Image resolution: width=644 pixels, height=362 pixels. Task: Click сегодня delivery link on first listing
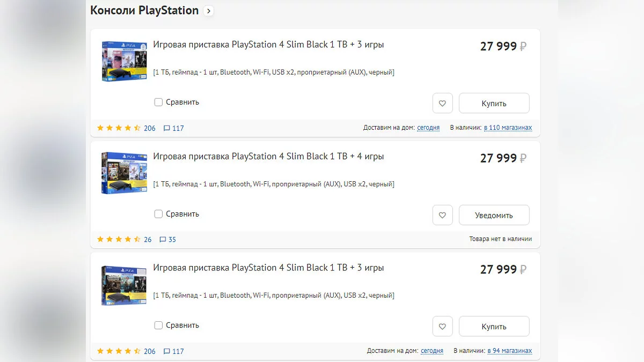tap(428, 128)
